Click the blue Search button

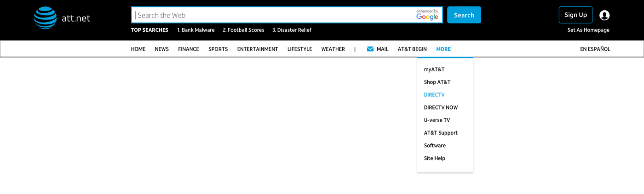click(x=464, y=15)
